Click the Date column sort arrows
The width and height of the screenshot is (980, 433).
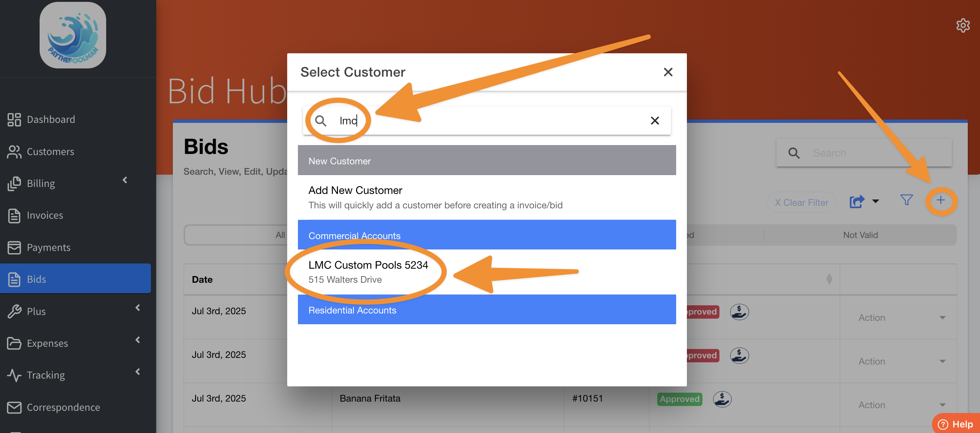[x=829, y=279]
